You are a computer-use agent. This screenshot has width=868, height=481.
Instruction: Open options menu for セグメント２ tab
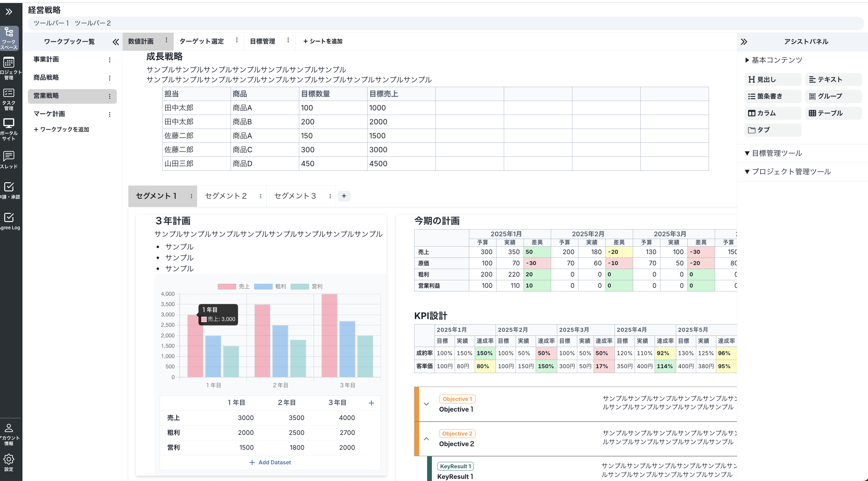260,196
